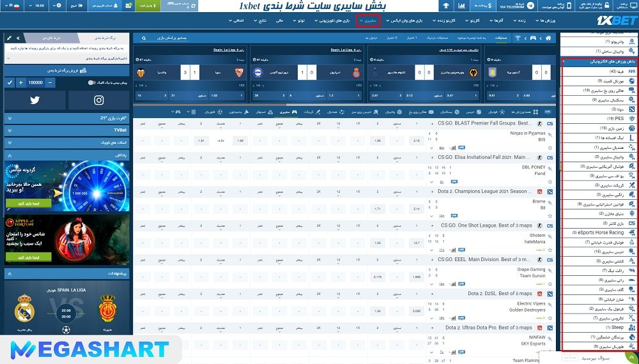Click the 100000 stake amount field
Screen dimensions: 639x364
(x=36, y=82)
